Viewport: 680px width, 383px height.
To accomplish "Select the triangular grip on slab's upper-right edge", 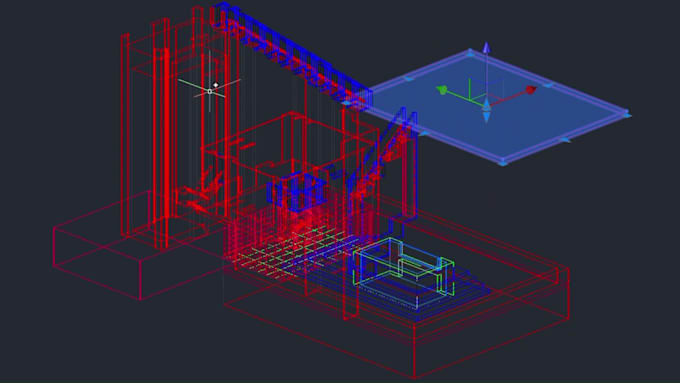I will click(548, 85).
